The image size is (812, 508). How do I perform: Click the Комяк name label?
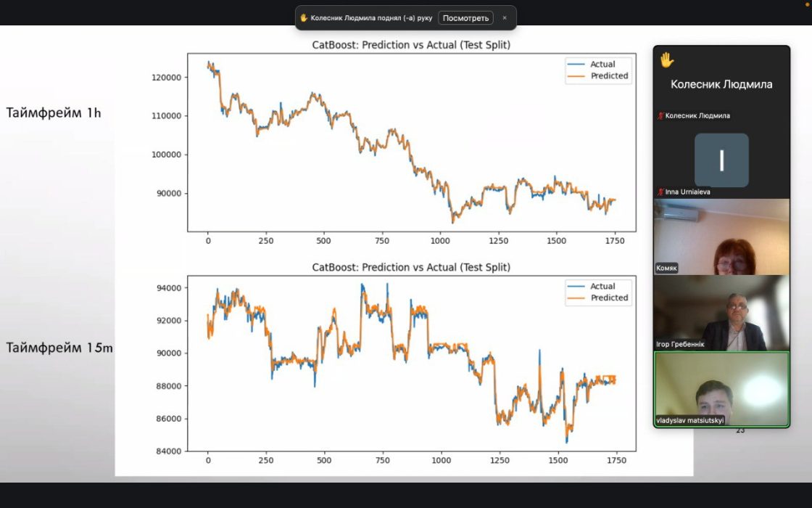click(667, 269)
